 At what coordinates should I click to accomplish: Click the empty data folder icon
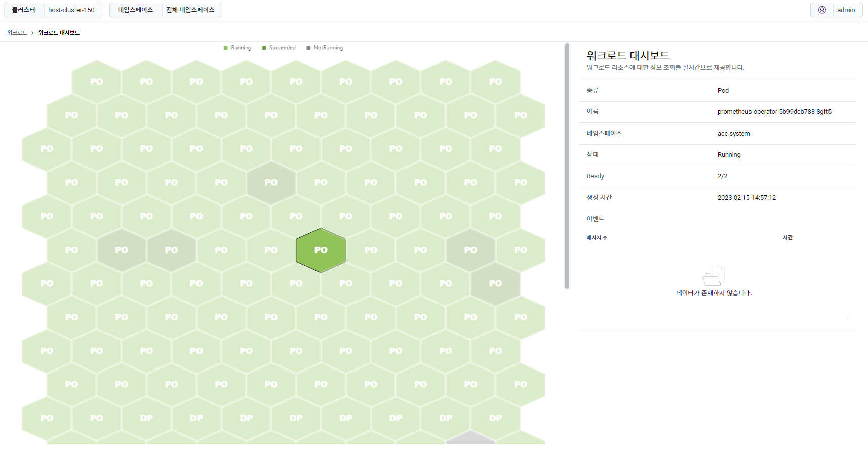tap(714, 276)
